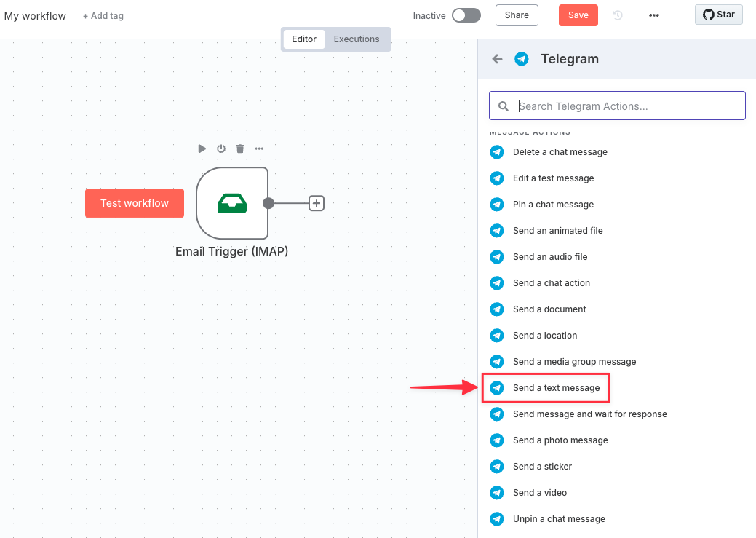756x538 pixels.
Task: Click Telegram icon beside Send an audio file
Action: tap(497, 257)
